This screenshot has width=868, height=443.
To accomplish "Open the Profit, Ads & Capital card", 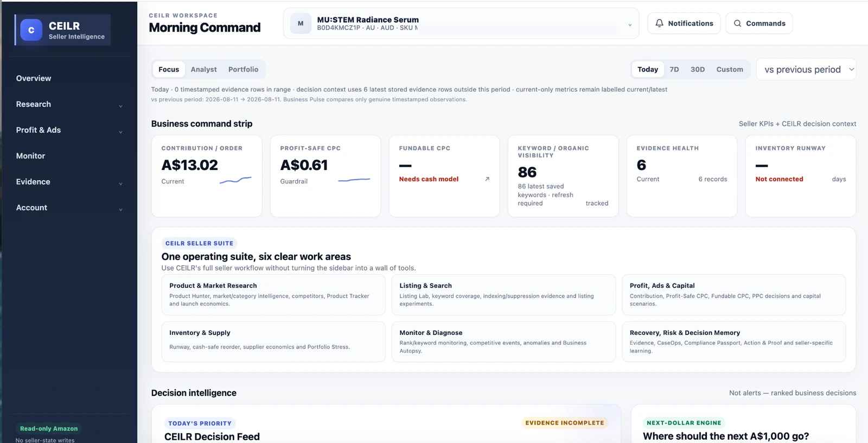I will point(734,295).
